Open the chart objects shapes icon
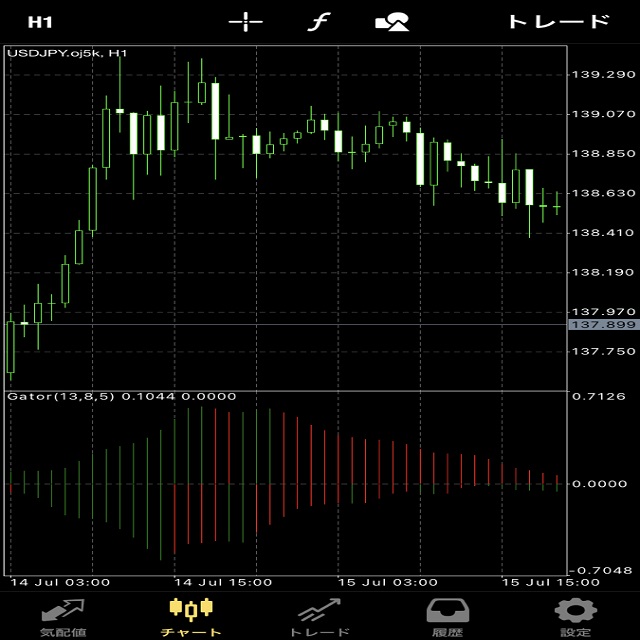The width and height of the screenshot is (640, 640). tap(392, 22)
